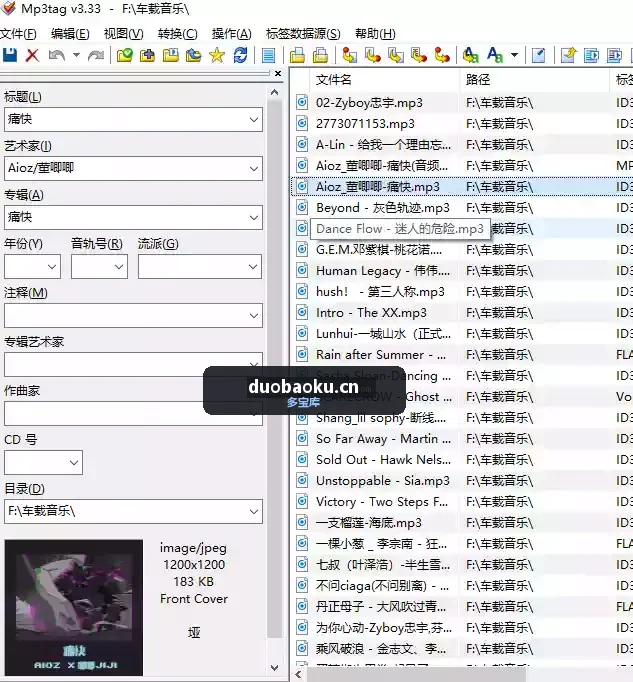Open the 标签数据源(S) menu
Viewport: 633px width, 682px height.
pyautogui.click(x=303, y=33)
